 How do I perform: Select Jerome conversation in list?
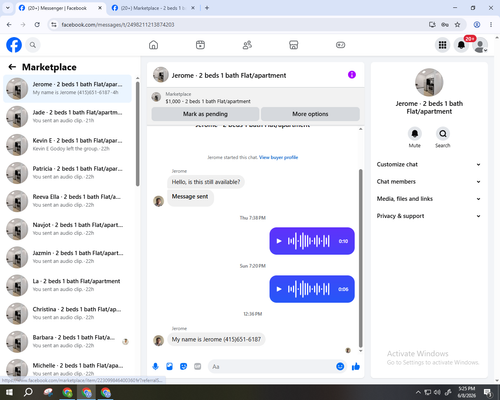coord(68,89)
